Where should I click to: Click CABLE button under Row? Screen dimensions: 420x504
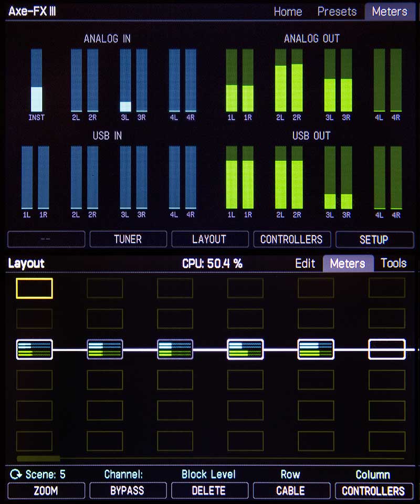pos(291,490)
